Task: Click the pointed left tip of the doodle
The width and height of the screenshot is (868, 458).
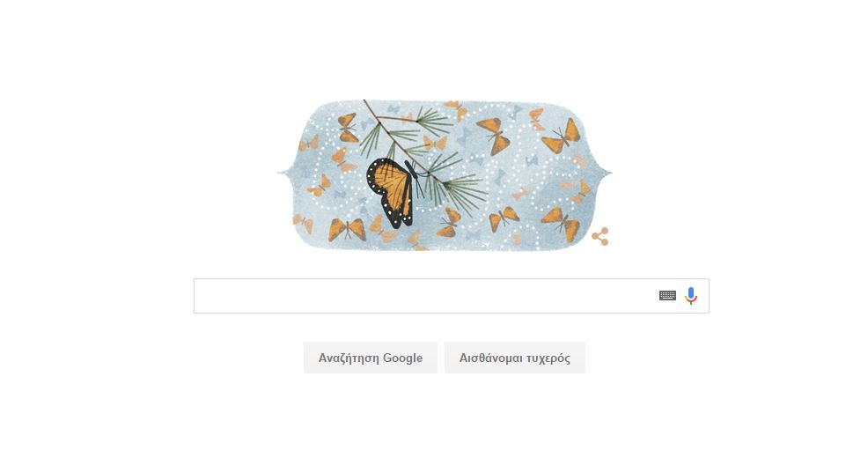Action: [x=283, y=174]
